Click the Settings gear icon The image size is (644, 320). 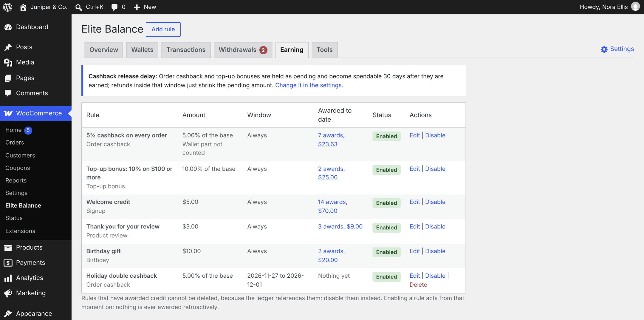click(604, 49)
